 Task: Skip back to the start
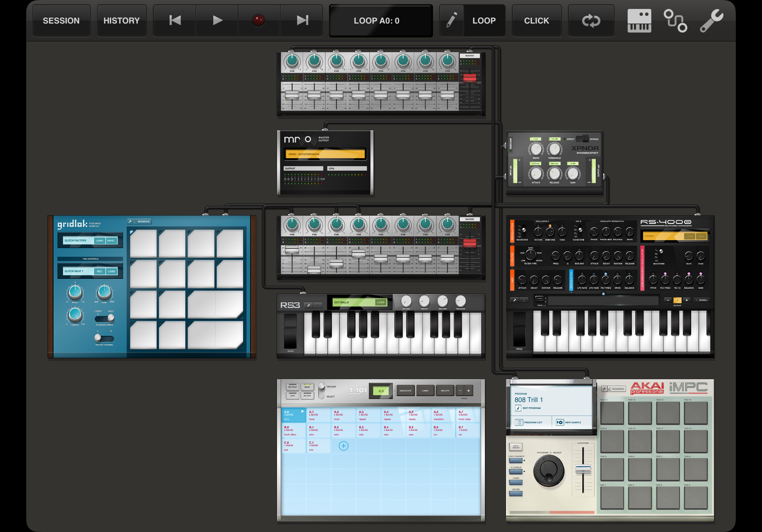click(x=175, y=20)
